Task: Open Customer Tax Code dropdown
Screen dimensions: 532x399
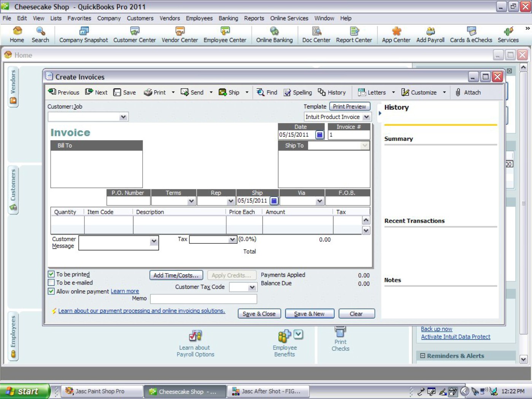Action: coord(252,287)
